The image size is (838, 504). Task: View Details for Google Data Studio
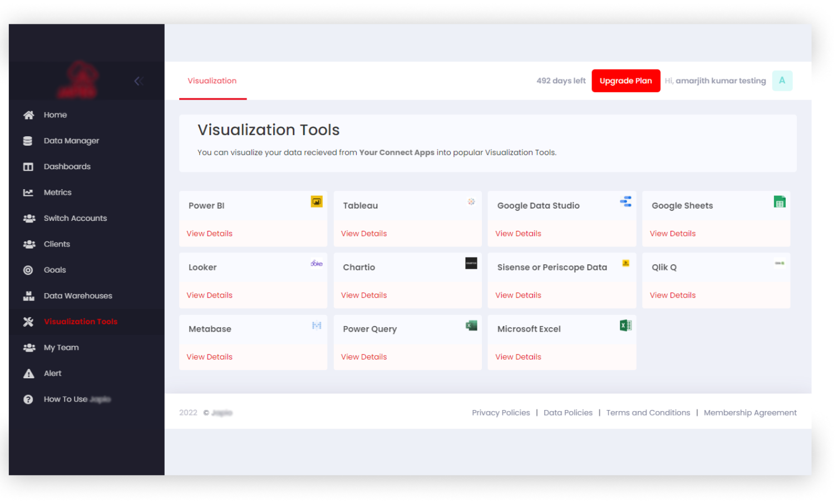pos(518,234)
